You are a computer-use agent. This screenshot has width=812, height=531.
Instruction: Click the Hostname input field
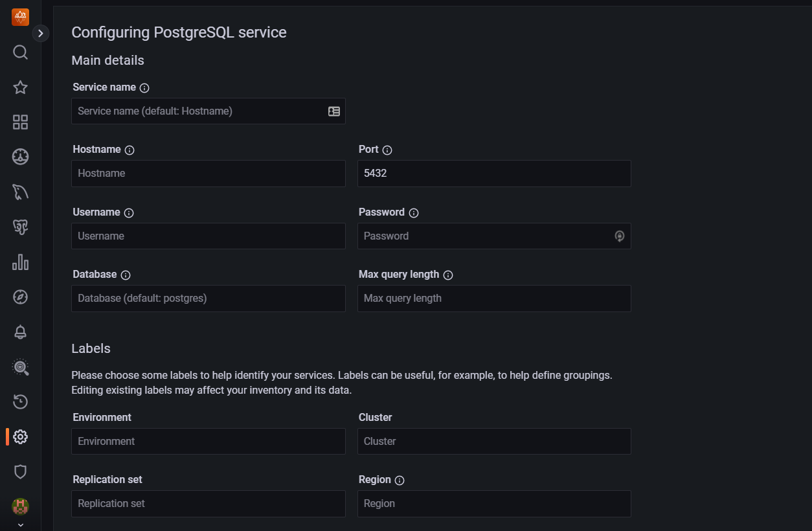click(x=208, y=174)
